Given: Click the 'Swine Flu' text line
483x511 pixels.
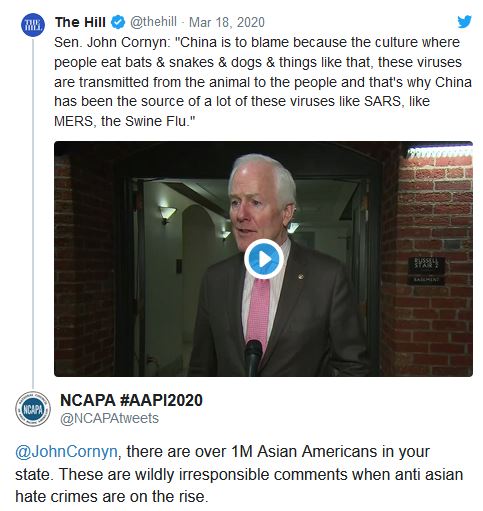Looking at the screenshot, I should tap(124, 121).
